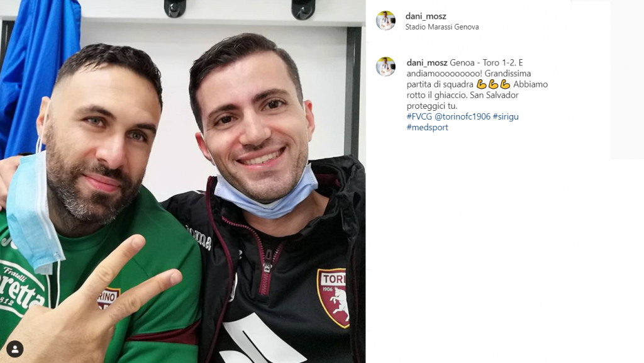Click the first flexed biceps emoji in the caption

481,84
